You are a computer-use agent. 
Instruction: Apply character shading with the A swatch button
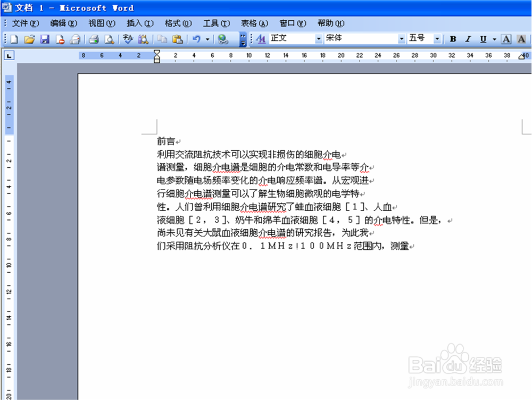pos(521,38)
